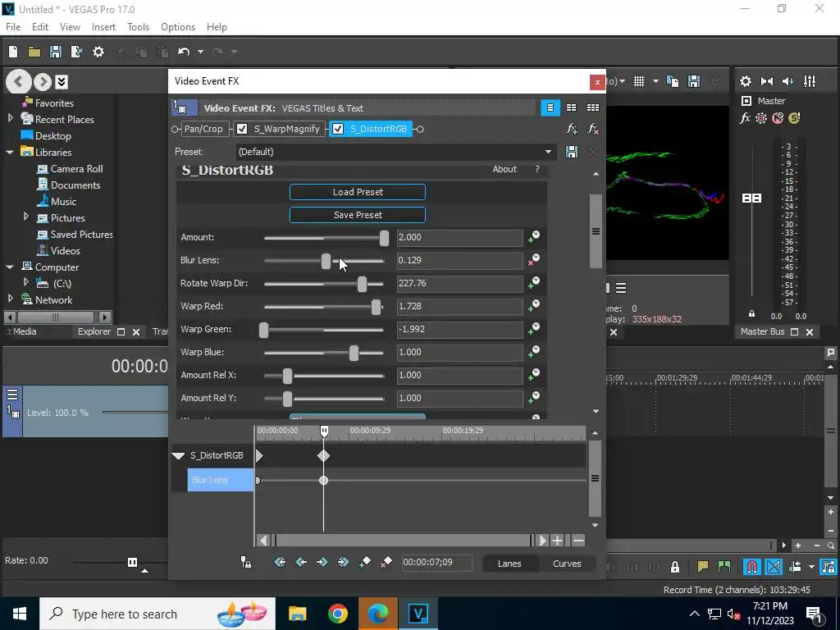Toggle animation for Rotate Warp Dir

pos(534,283)
